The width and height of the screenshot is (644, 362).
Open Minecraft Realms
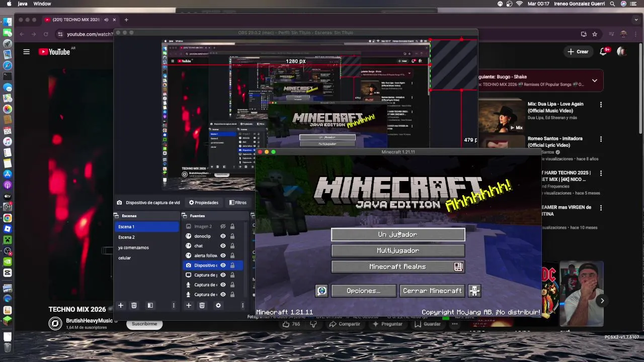coord(398,267)
